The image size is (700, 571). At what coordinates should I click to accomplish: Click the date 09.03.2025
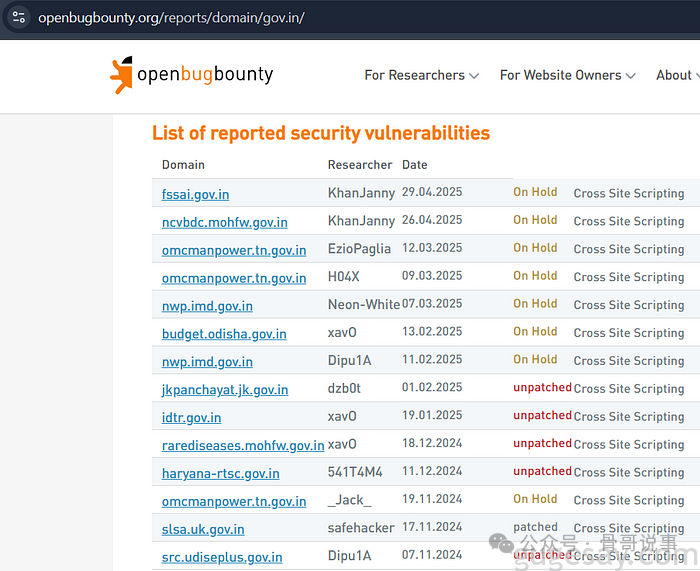pyautogui.click(x=432, y=276)
